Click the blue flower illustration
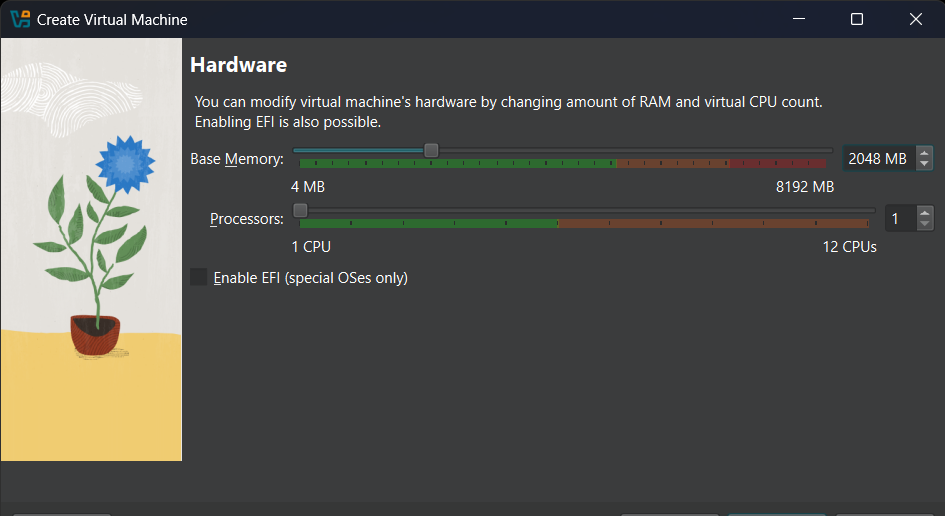This screenshot has width=945, height=516. click(x=125, y=164)
